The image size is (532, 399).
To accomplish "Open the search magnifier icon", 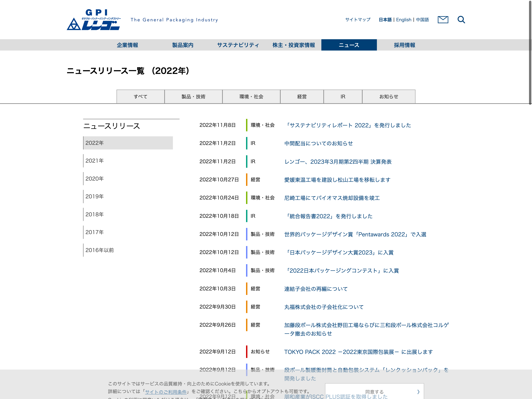I will (x=461, y=20).
